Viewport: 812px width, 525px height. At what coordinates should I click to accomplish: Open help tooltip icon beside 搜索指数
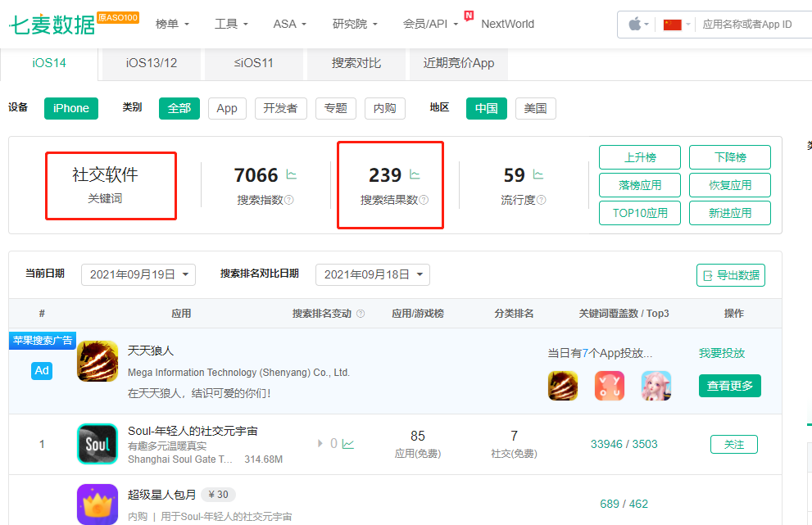(x=289, y=200)
